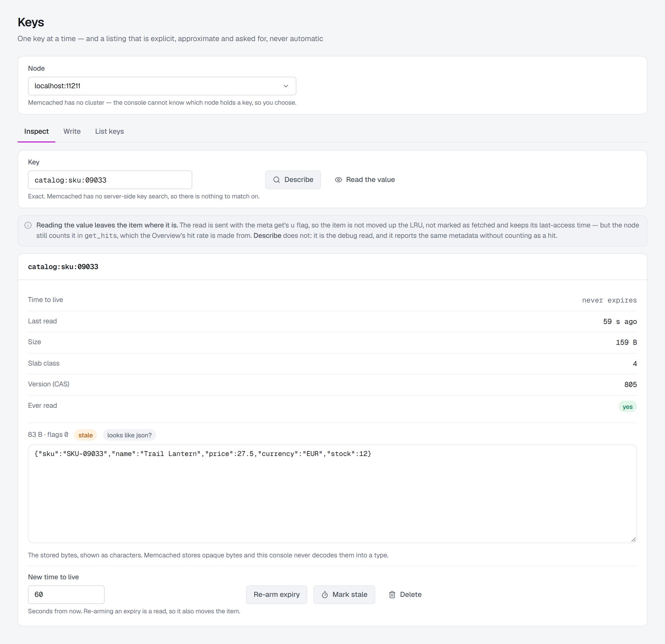Click the Re-arm expiry button

tap(277, 594)
